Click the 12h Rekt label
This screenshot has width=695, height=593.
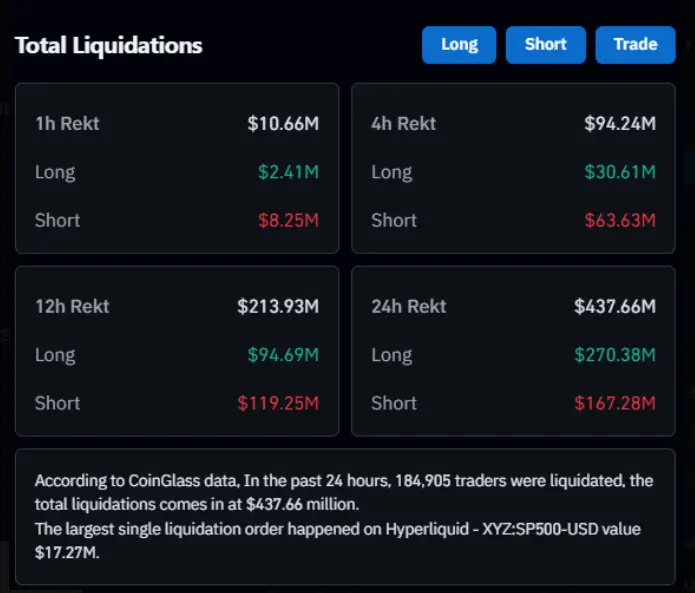[72, 307]
